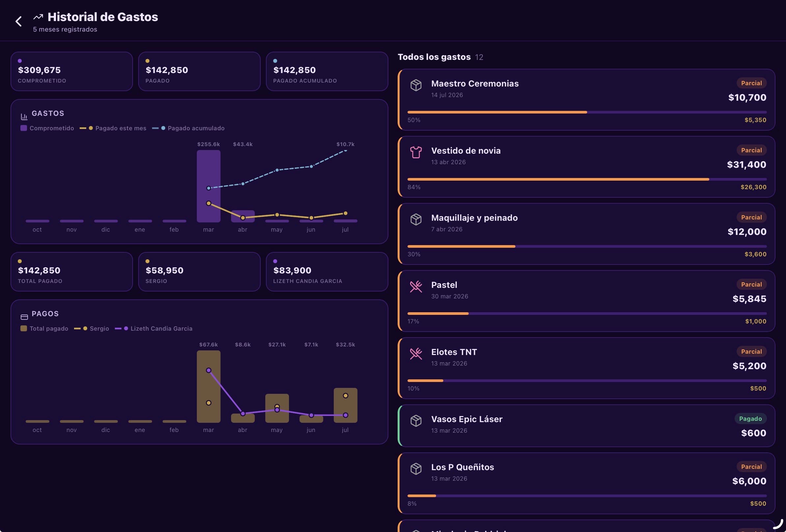Click the Parcial badge on Pastel
Viewport: 786px width, 532px height.
[751, 285]
